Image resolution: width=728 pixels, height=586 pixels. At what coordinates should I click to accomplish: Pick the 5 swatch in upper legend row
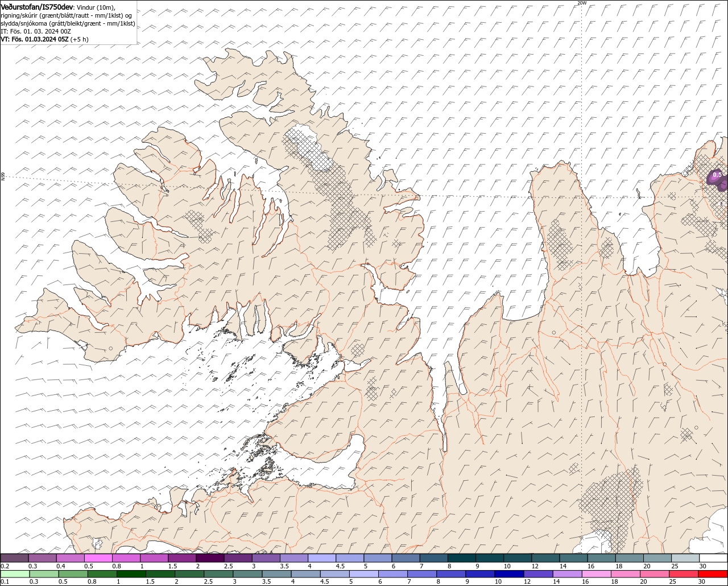click(378, 558)
